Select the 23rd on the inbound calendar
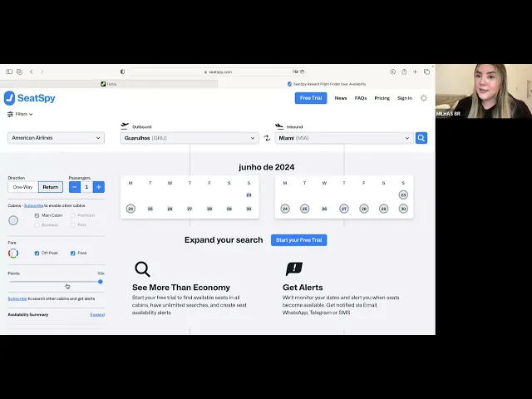The image size is (532, 399). point(403,195)
